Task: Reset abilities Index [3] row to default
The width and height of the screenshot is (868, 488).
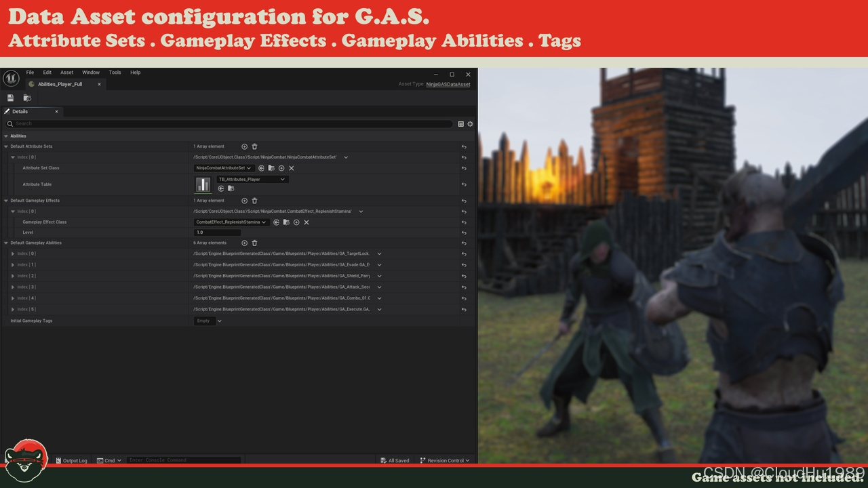Action: coord(464,287)
